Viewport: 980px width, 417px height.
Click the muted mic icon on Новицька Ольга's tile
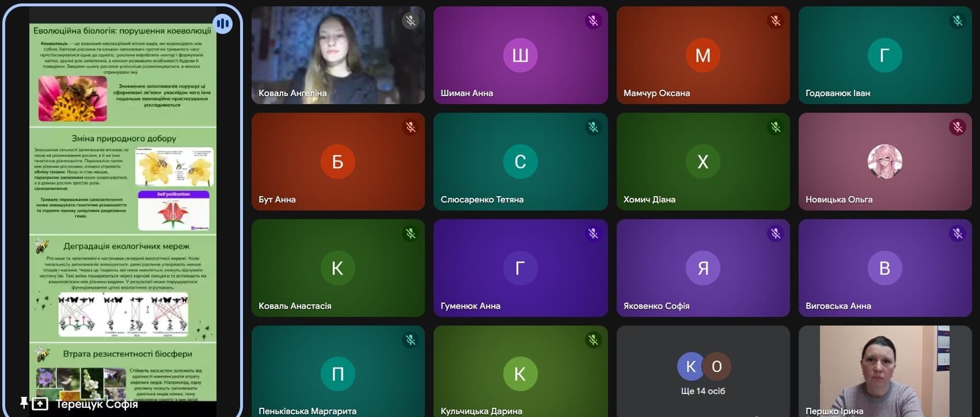pos(958,127)
